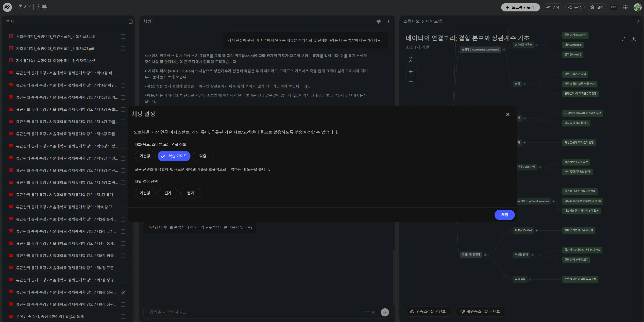Image resolution: width=644 pixels, height=322 pixels.
Task: Open the Google apps grid icon
Action: point(625,7)
